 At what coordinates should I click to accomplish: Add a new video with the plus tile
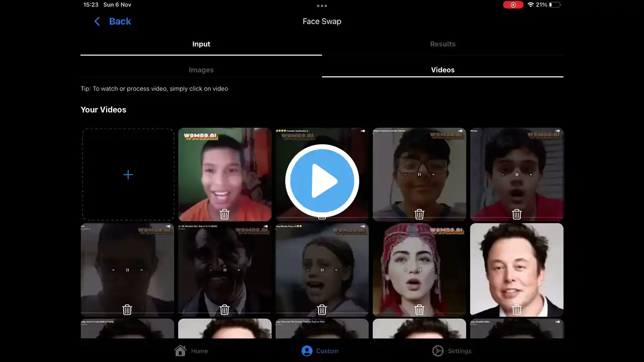(128, 174)
